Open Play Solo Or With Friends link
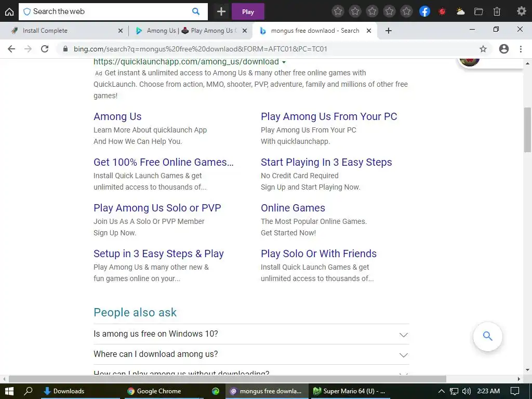 click(x=318, y=254)
